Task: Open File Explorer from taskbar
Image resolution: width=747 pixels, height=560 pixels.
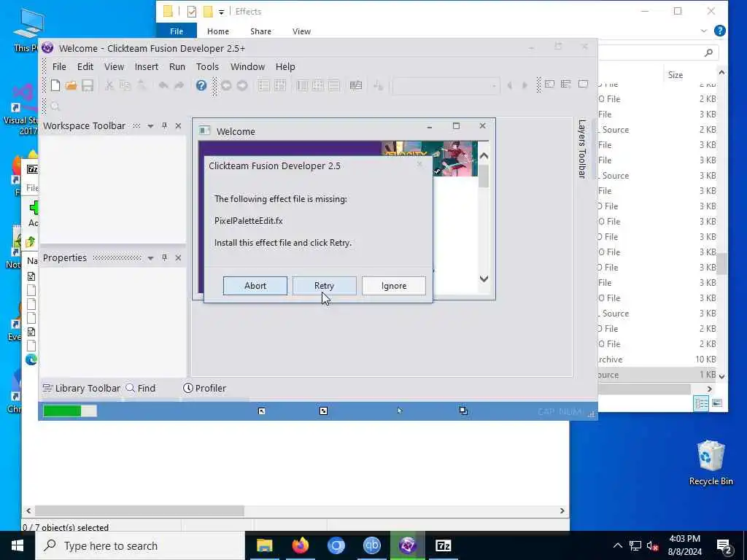Action: (x=264, y=545)
